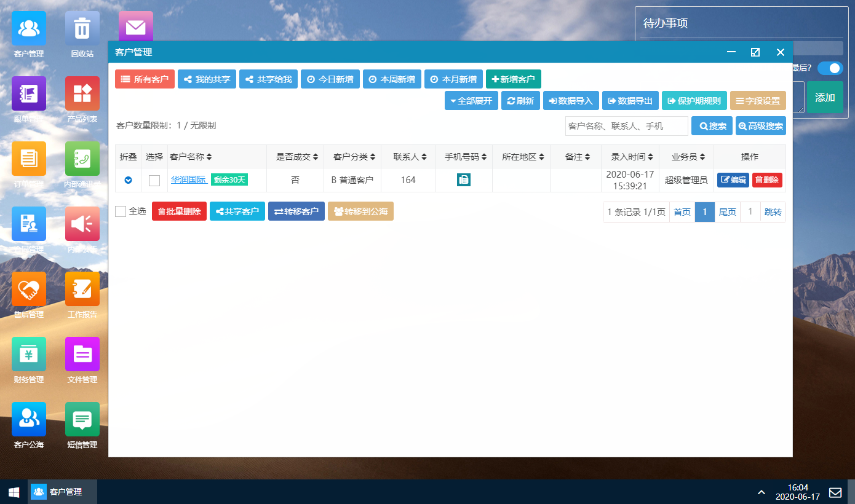Check the 全选 select-all checkbox
This screenshot has height=504, width=855.
[121, 211]
